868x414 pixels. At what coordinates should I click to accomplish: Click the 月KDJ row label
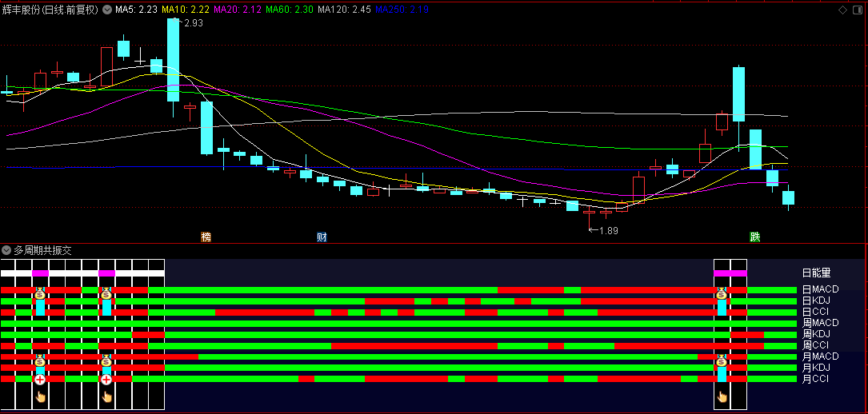click(x=817, y=368)
